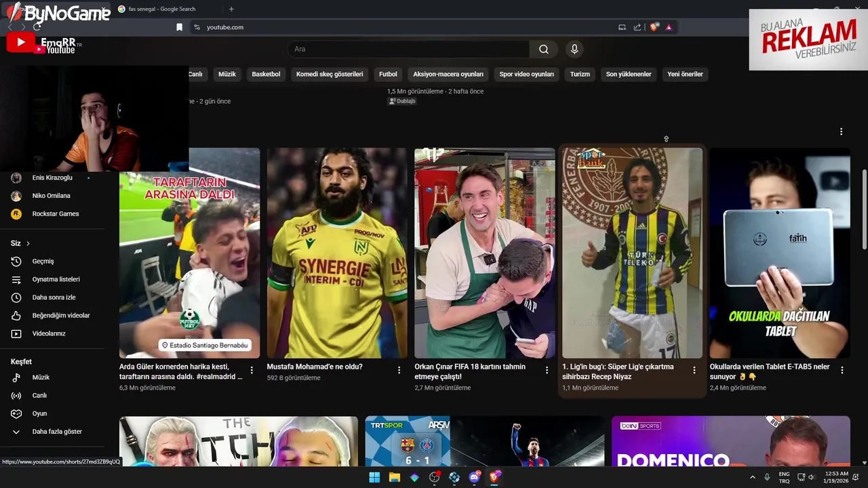868x488 pixels.
Task: Select the Turizm filter chip
Action: click(x=580, y=75)
